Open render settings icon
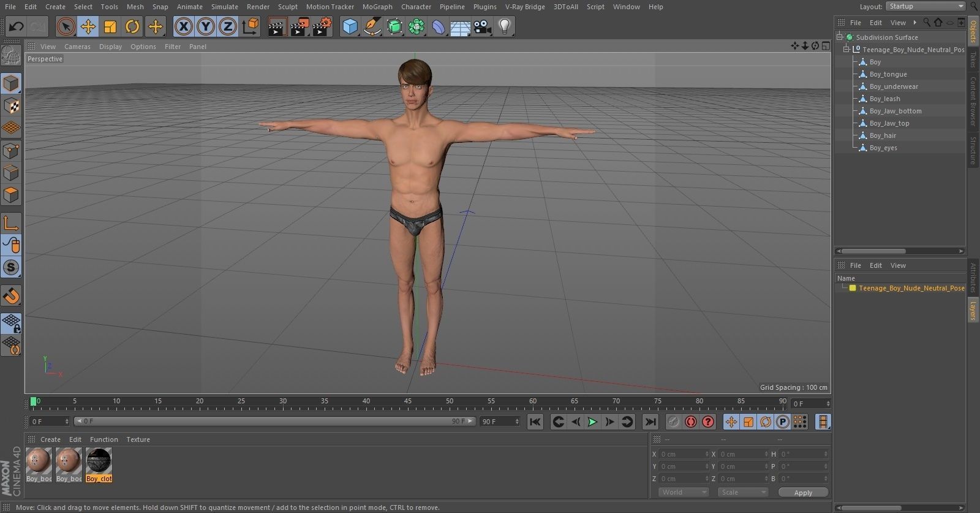This screenshot has height=513, width=980. tap(322, 26)
